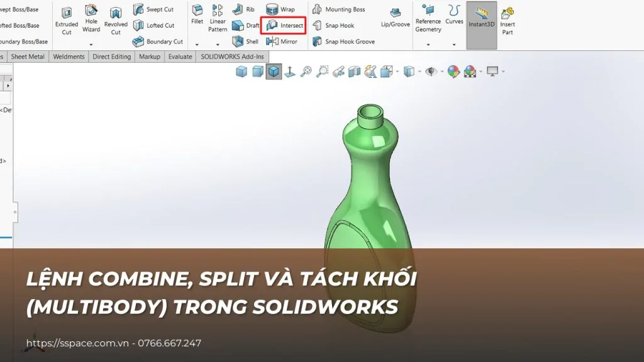The height and width of the screenshot is (362, 644).
Task: Click Normal To view icon
Action: coord(290,72)
